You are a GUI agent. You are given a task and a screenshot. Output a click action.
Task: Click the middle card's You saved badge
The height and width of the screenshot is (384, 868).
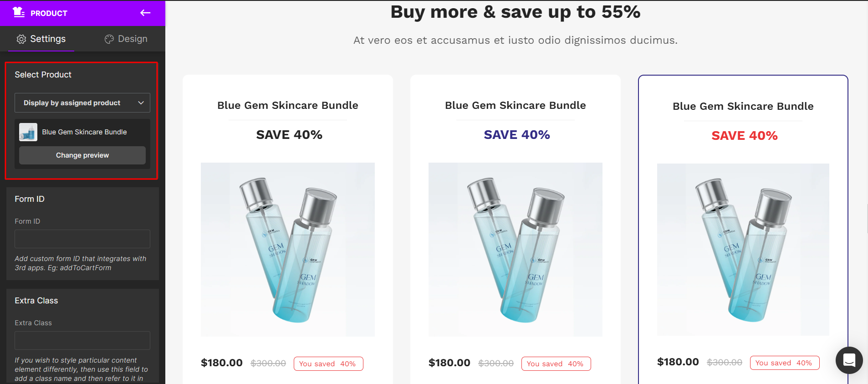click(x=556, y=364)
